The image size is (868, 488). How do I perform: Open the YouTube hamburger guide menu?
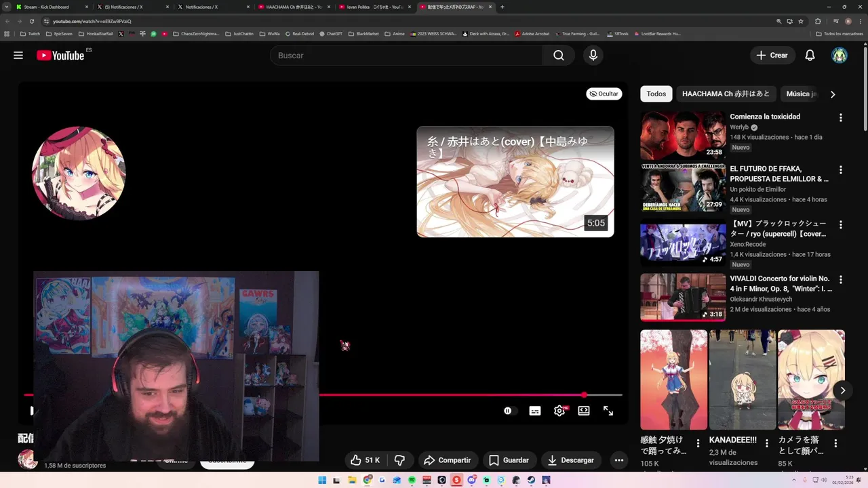point(18,56)
